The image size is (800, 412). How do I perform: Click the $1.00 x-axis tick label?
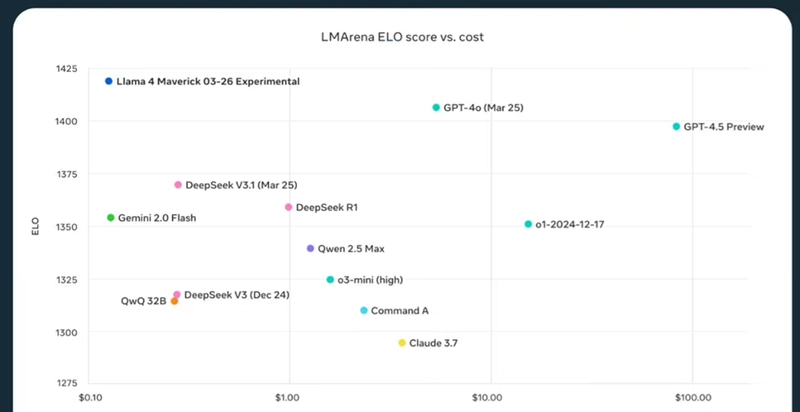(x=289, y=397)
